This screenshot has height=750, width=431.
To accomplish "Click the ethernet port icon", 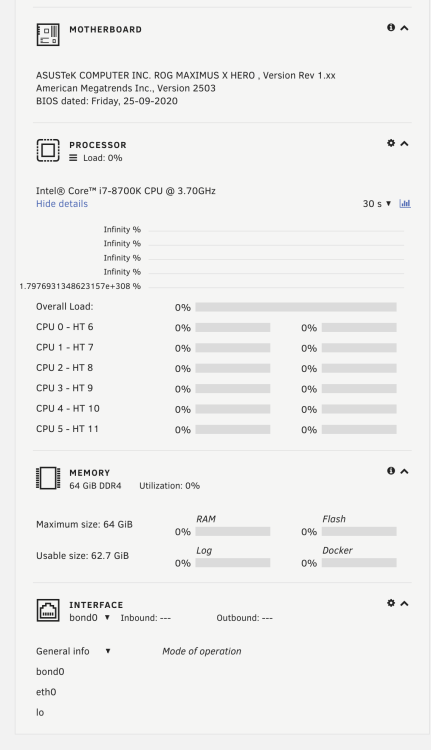I will coord(48,610).
